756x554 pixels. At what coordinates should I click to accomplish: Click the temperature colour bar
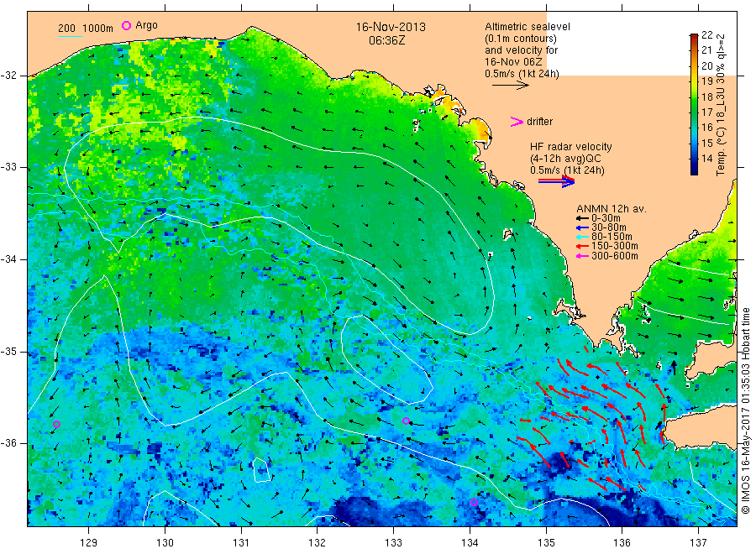click(694, 104)
